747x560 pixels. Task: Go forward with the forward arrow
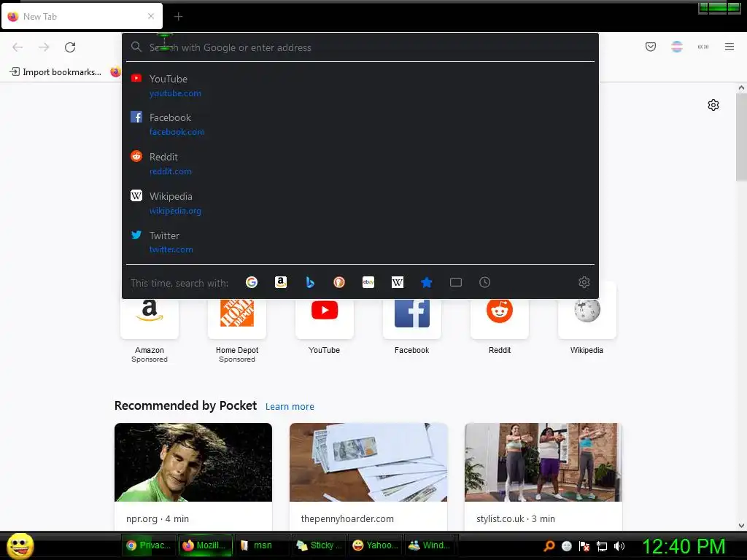click(x=44, y=47)
